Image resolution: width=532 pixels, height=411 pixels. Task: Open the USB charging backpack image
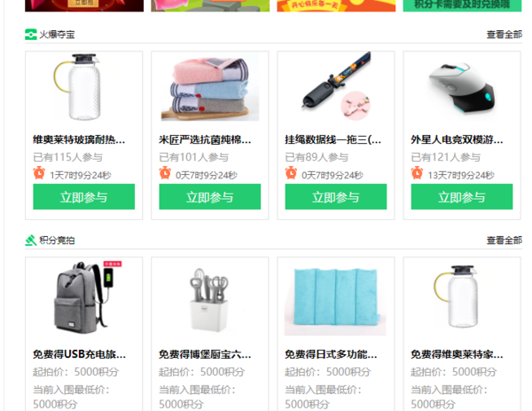[88, 297]
